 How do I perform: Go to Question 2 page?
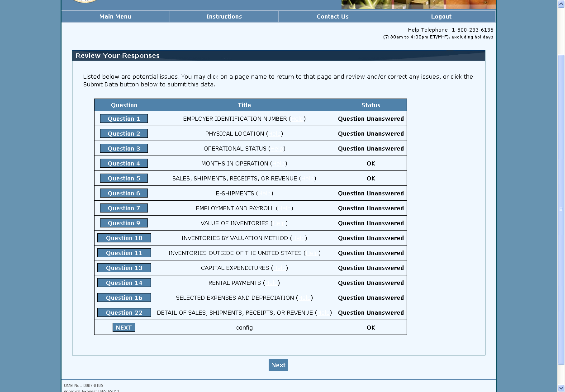point(124,133)
